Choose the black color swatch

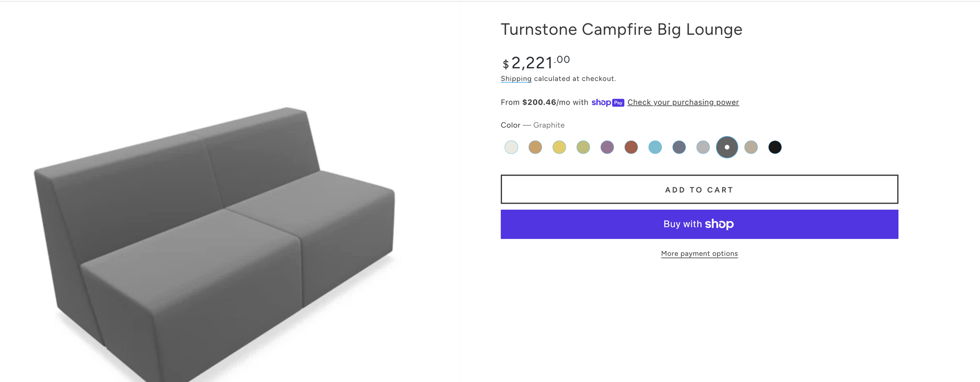(775, 147)
